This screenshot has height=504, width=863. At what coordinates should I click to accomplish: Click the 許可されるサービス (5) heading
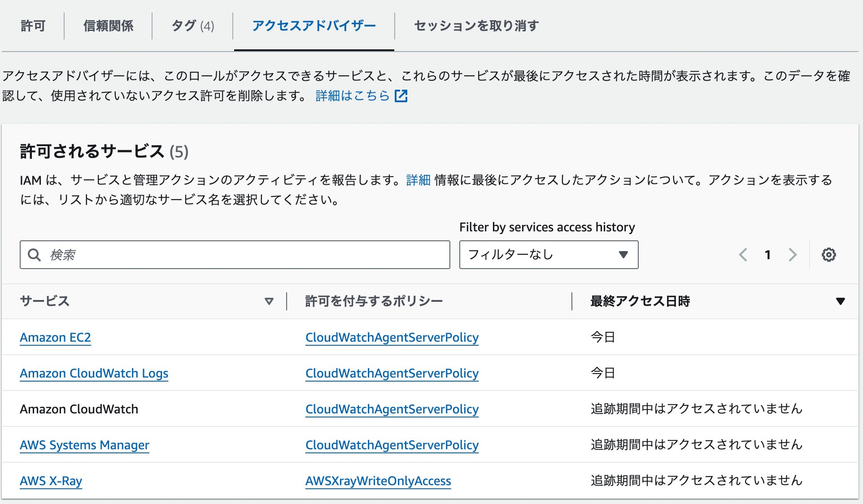pos(104,152)
